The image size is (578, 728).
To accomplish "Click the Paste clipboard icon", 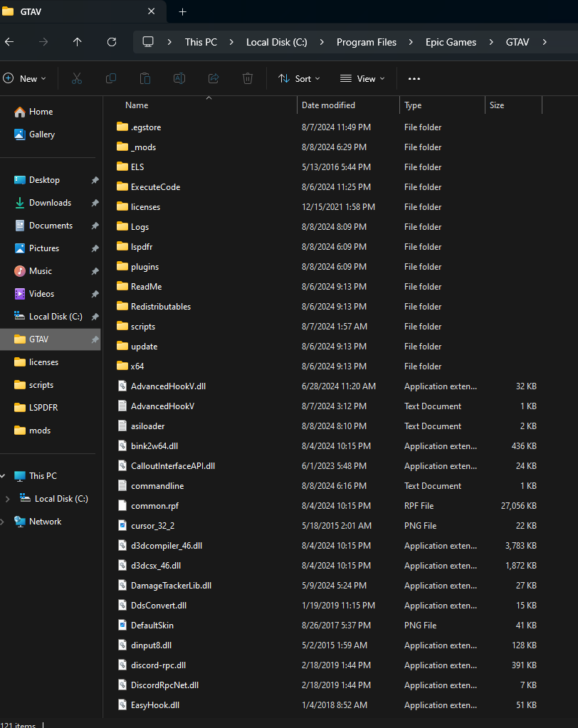I will tap(145, 78).
